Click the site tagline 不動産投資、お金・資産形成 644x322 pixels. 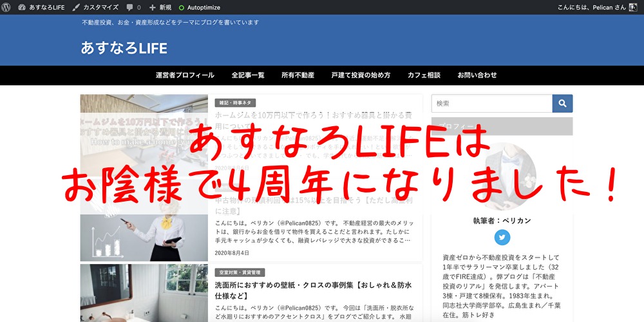[171, 23]
